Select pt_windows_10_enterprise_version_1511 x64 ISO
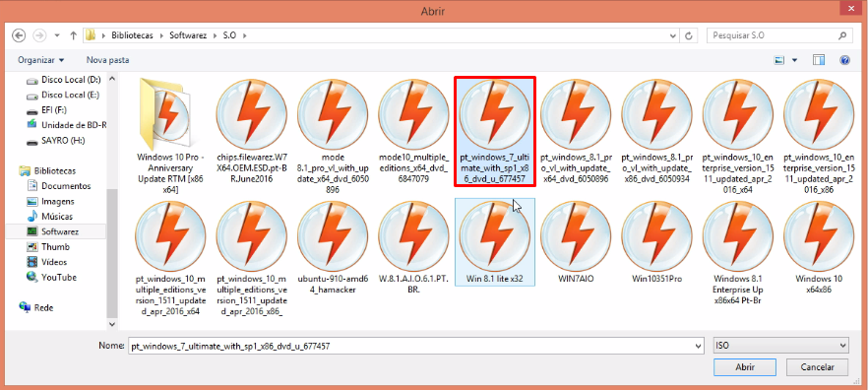Image resolution: width=868 pixels, height=390 pixels. pos(738,137)
